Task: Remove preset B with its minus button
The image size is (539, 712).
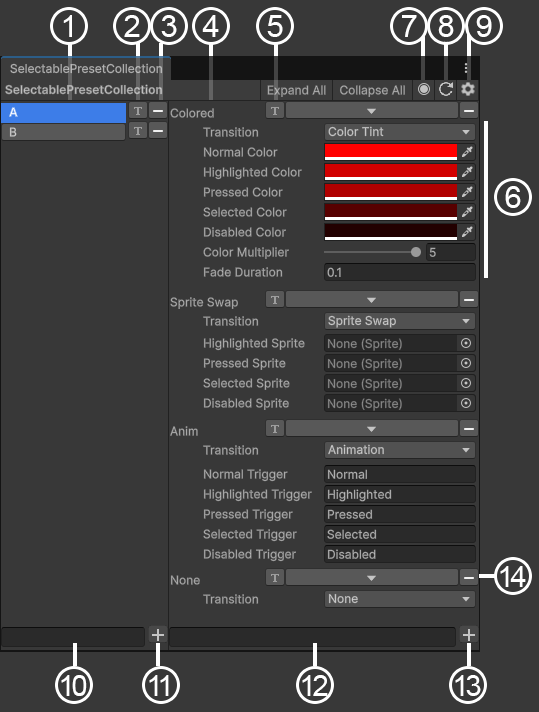Action: pos(158,131)
